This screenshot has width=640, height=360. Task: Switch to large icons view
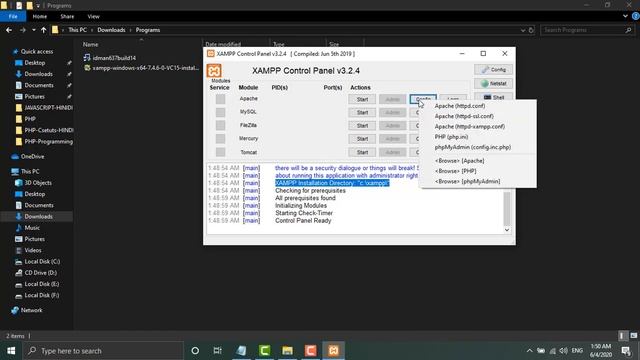pos(633,336)
